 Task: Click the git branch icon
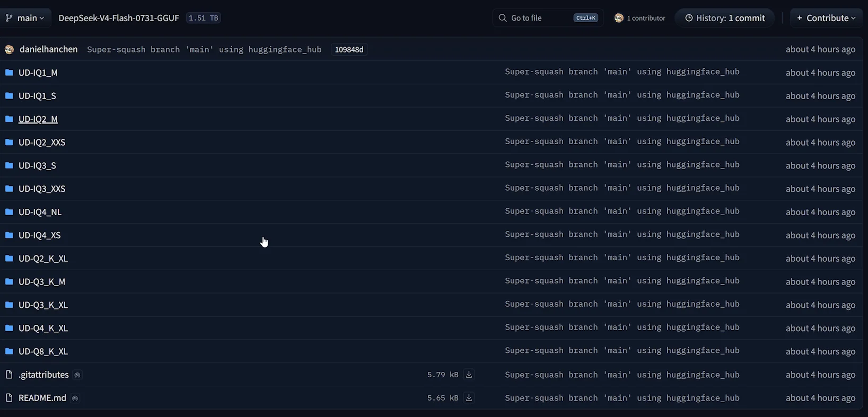tap(9, 18)
